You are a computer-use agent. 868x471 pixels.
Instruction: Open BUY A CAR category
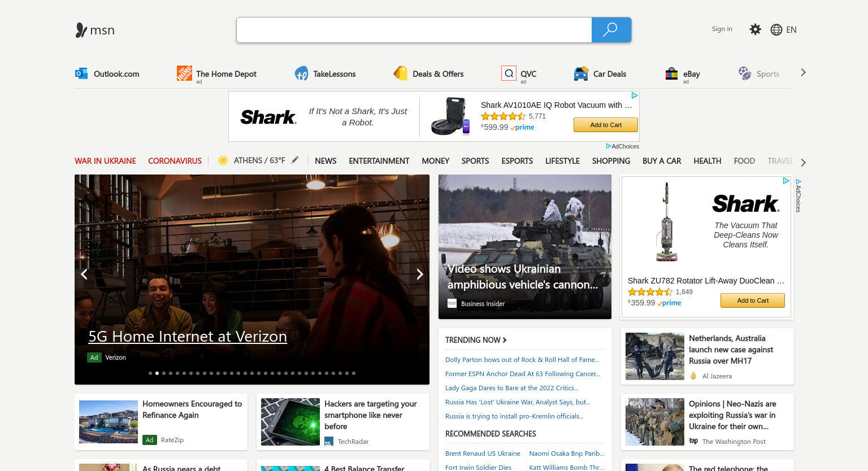coord(662,161)
